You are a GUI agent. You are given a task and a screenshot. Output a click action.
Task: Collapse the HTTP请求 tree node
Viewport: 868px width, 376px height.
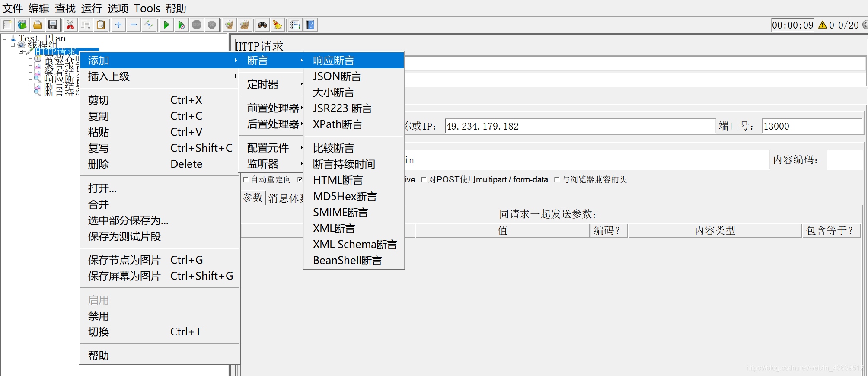21,51
